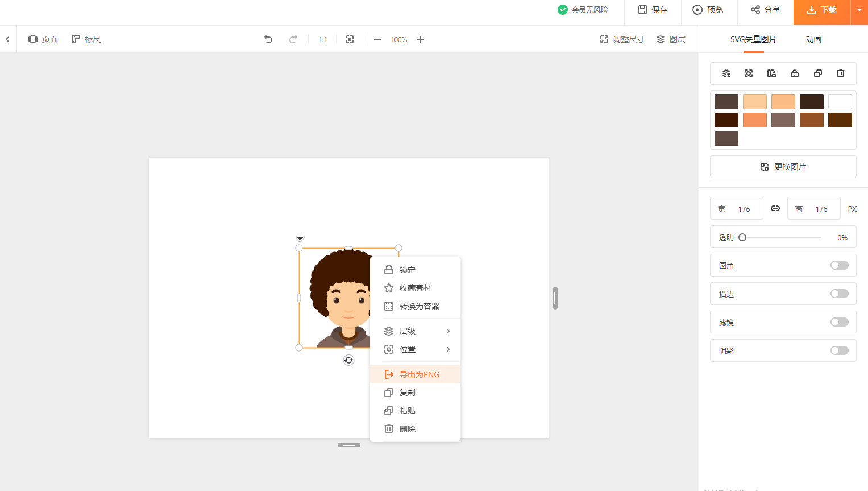Toggle the 圆角 rounded corner switch

839,266
